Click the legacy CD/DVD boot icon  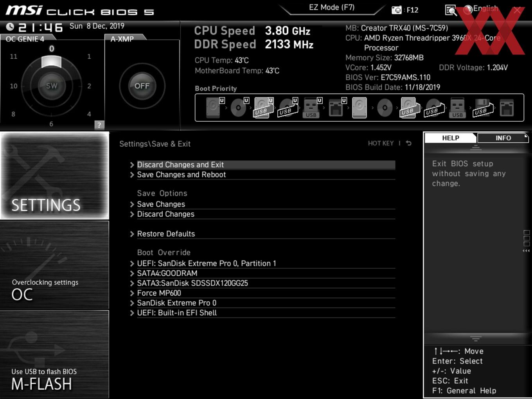385,108
